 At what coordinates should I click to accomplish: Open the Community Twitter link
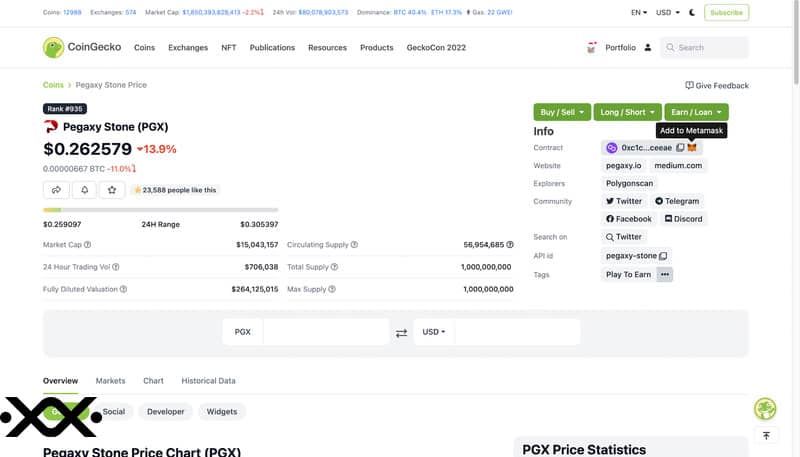pyautogui.click(x=623, y=201)
